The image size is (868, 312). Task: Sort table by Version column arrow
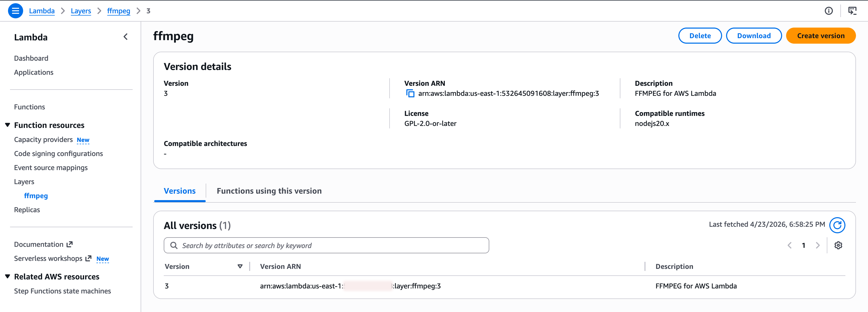pos(240,267)
